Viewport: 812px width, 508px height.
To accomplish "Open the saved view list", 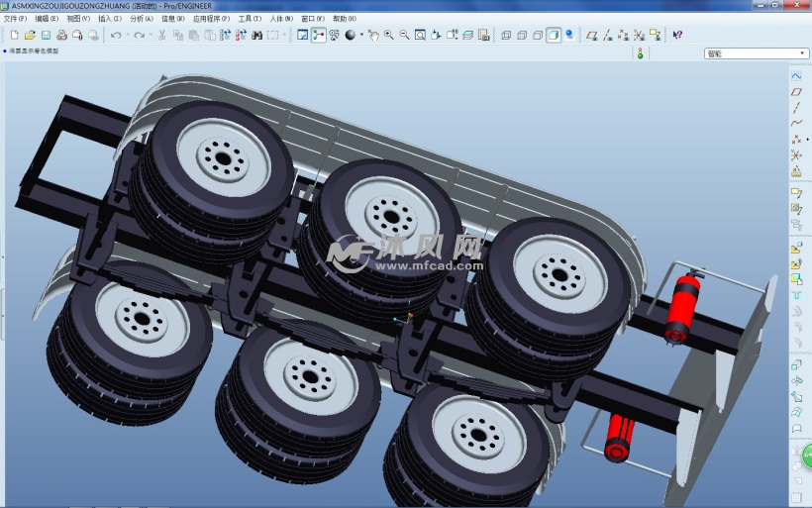I will (x=453, y=35).
